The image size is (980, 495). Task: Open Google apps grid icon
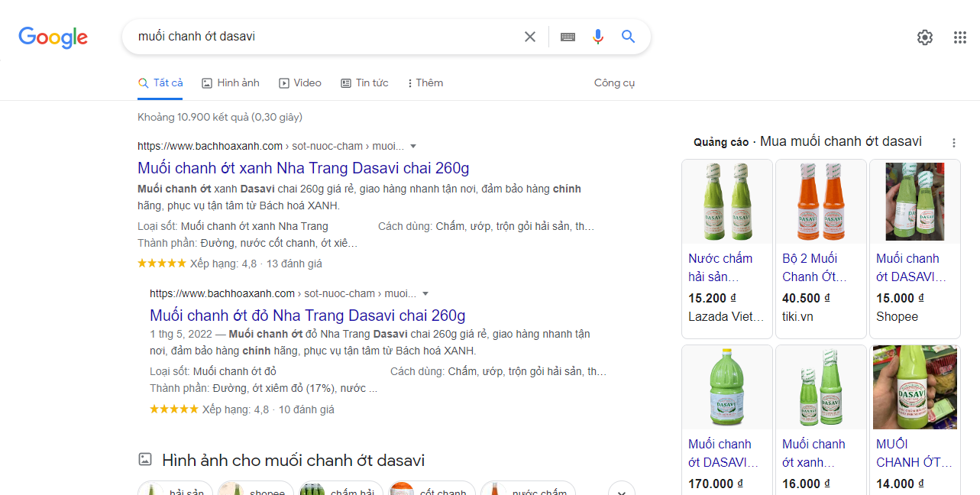point(960,37)
